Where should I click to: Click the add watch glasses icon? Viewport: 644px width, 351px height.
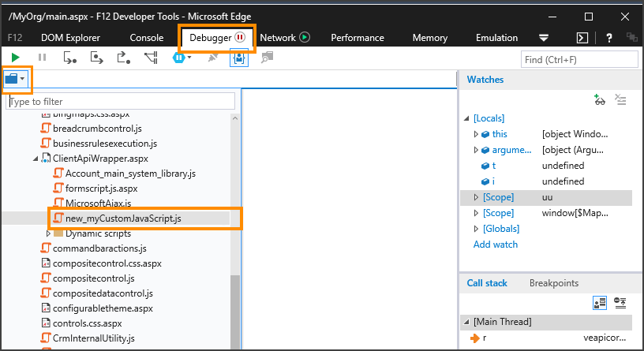click(x=600, y=100)
